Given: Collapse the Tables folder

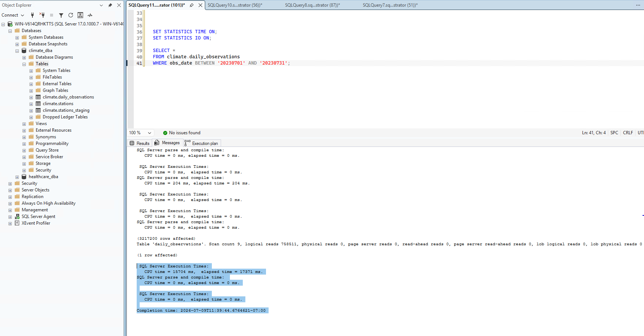Looking at the screenshot, I should click(x=24, y=64).
